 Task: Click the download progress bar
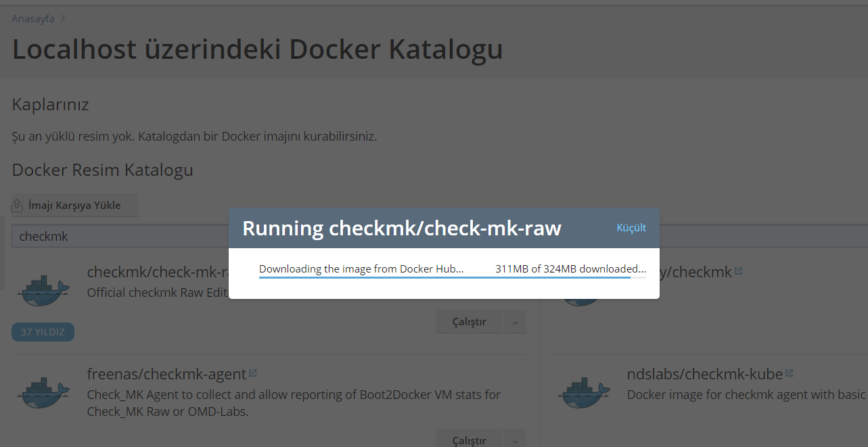452,277
